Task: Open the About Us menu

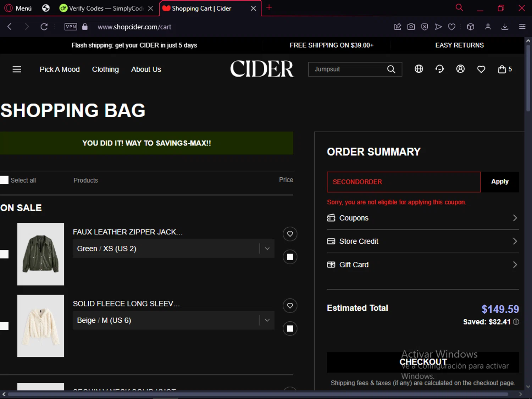Action: click(146, 70)
